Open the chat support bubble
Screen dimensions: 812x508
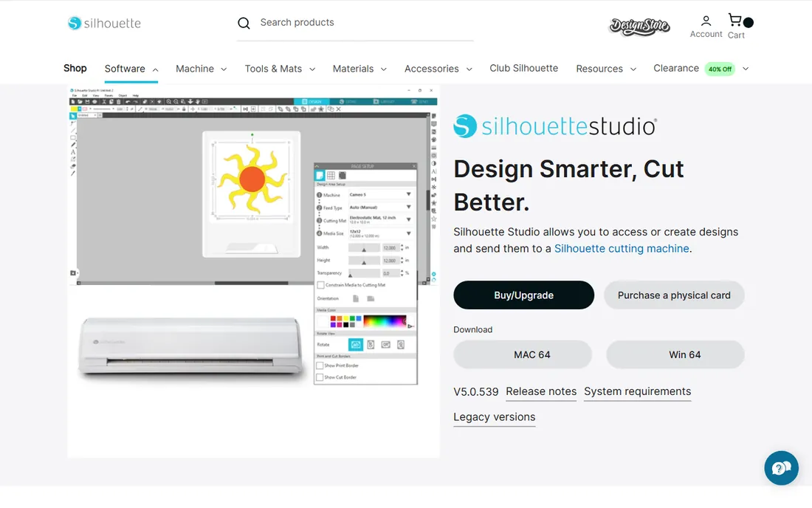tap(781, 468)
